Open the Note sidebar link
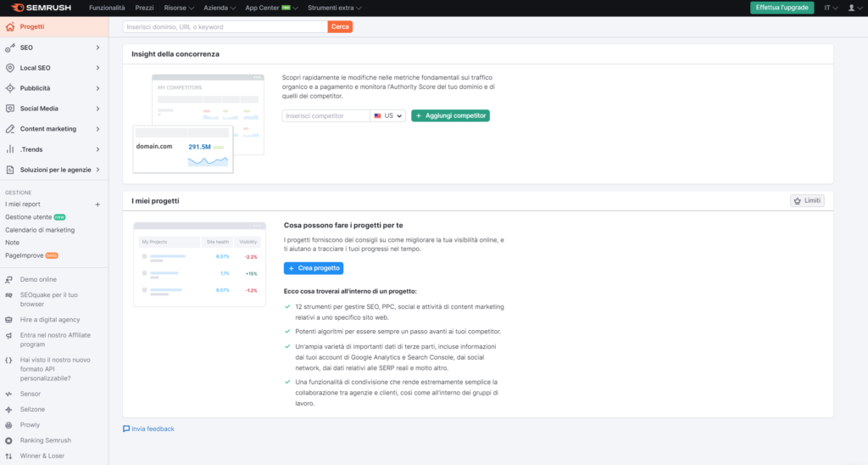 12,243
